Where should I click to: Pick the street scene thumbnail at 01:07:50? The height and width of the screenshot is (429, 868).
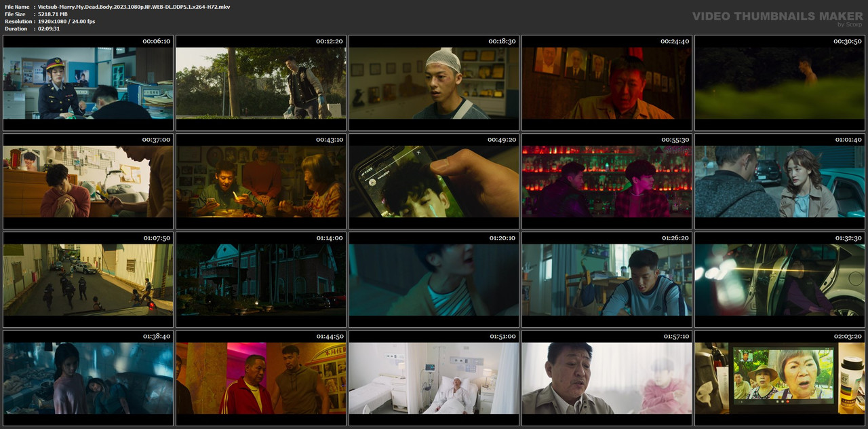(88, 280)
